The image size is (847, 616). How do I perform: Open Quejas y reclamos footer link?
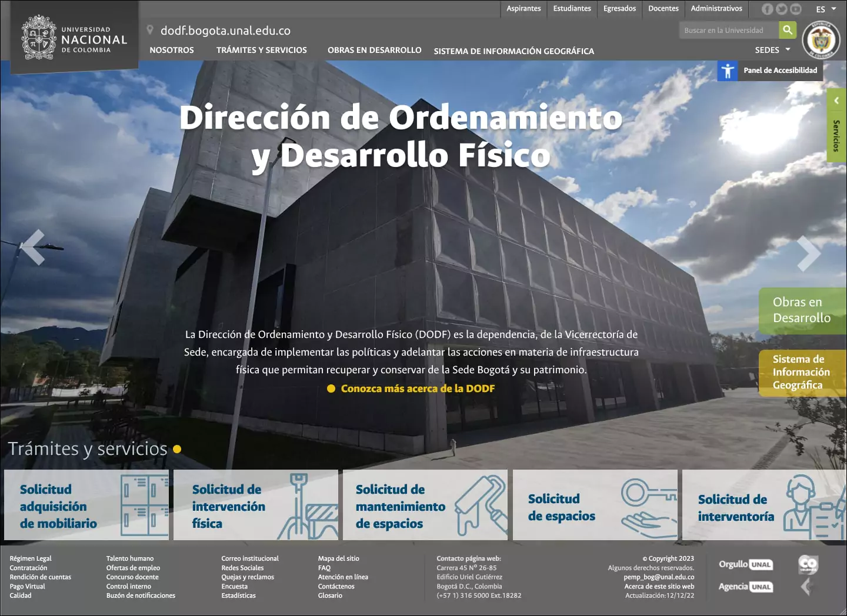248,577
